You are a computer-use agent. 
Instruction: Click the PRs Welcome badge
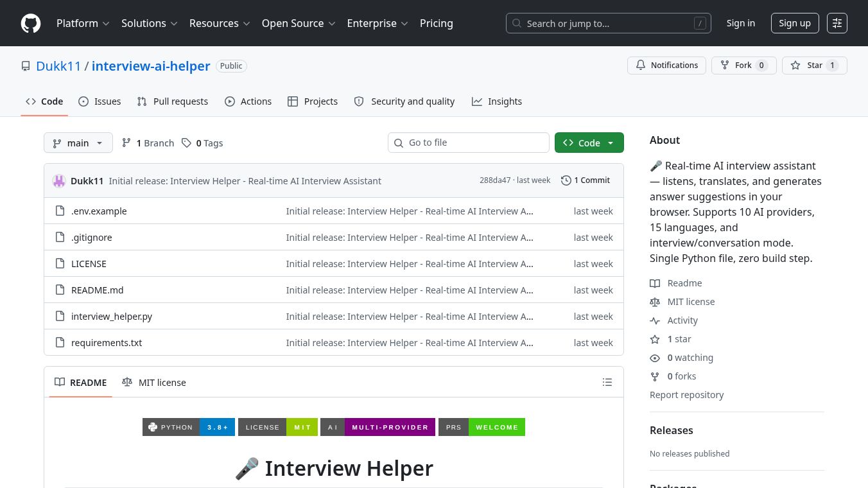tap(482, 427)
